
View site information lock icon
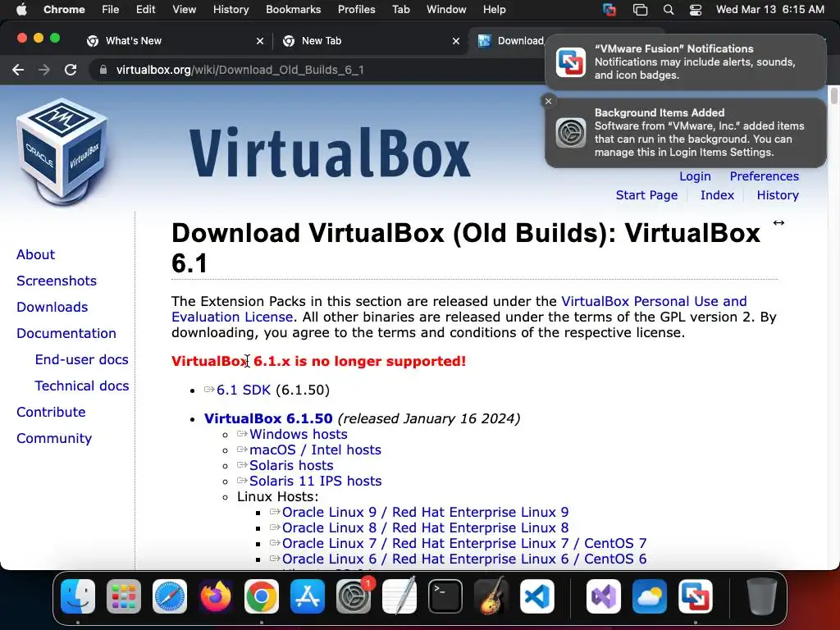coord(103,70)
